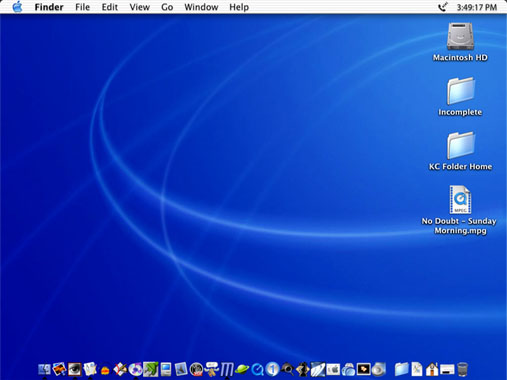Launch the Preview app icon in the Dock

click(x=181, y=369)
